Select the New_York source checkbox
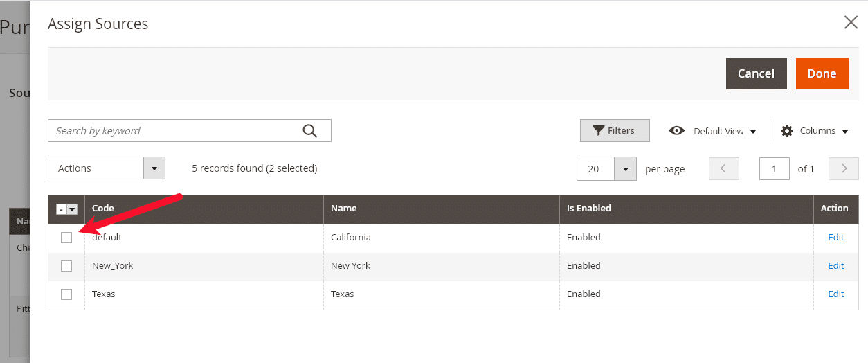The height and width of the screenshot is (363, 868). [66, 266]
